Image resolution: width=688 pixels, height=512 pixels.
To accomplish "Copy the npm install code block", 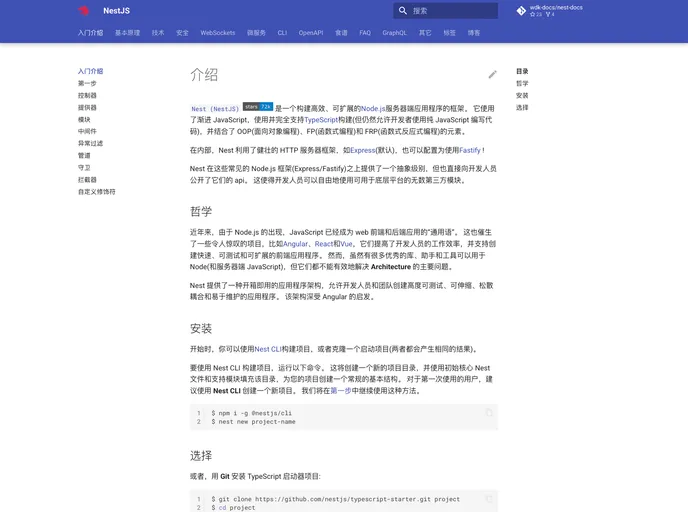I will (488, 412).
